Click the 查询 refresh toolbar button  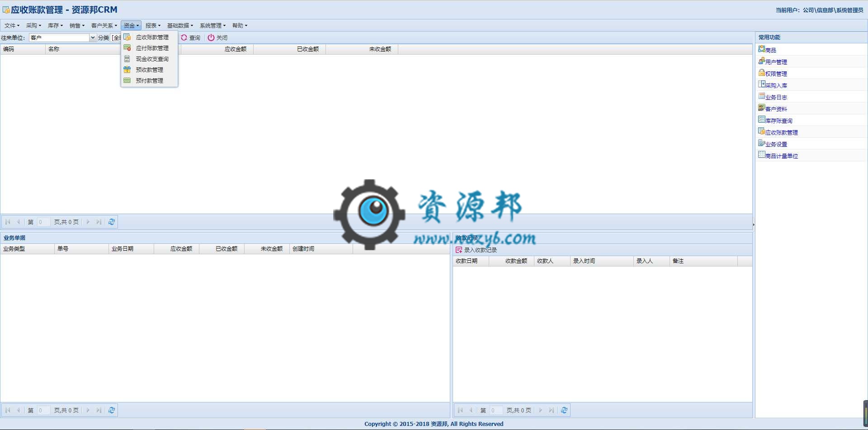[191, 38]
